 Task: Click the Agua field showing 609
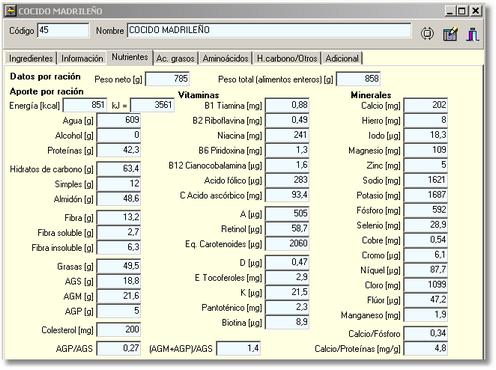tap(119, 120)
